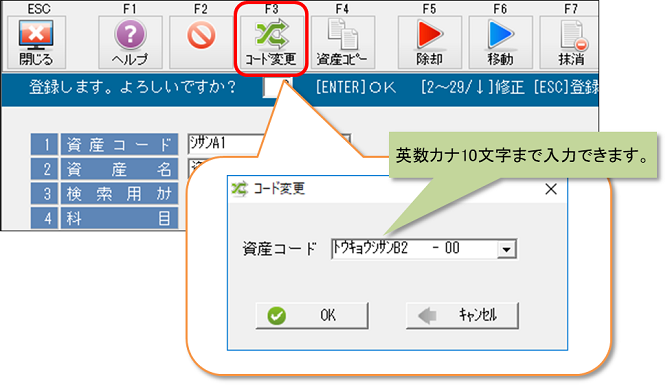Click the gray back arrow on キャンセル
The height and width of the screenshot is (385, 670).
pos(427,316)
